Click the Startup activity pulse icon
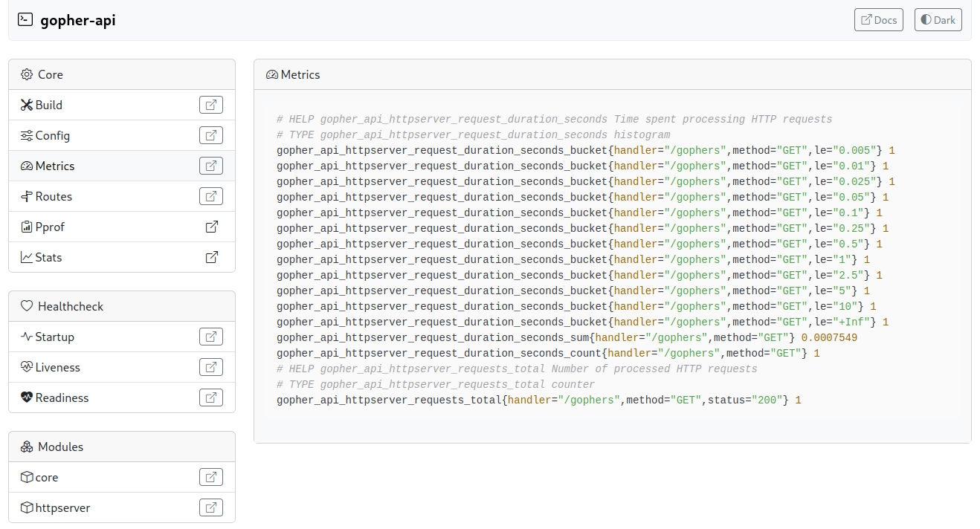Viewport: 980px width, 529px height. pyautogui.click(x=27, y=337)
